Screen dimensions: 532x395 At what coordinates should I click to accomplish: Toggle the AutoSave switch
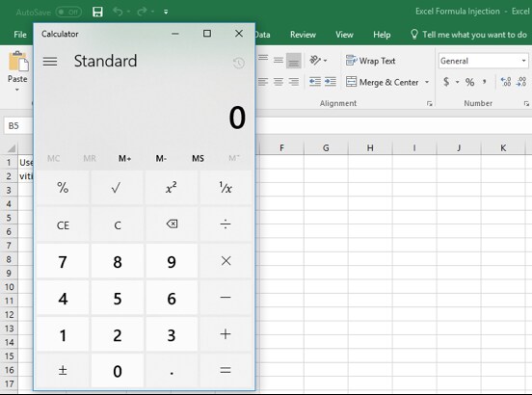[x=68, y=13]
